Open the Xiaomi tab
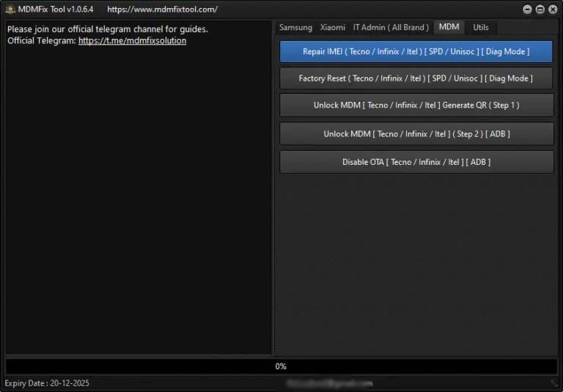The height and width of the screenshot is (392, 563). click(332, 27)
